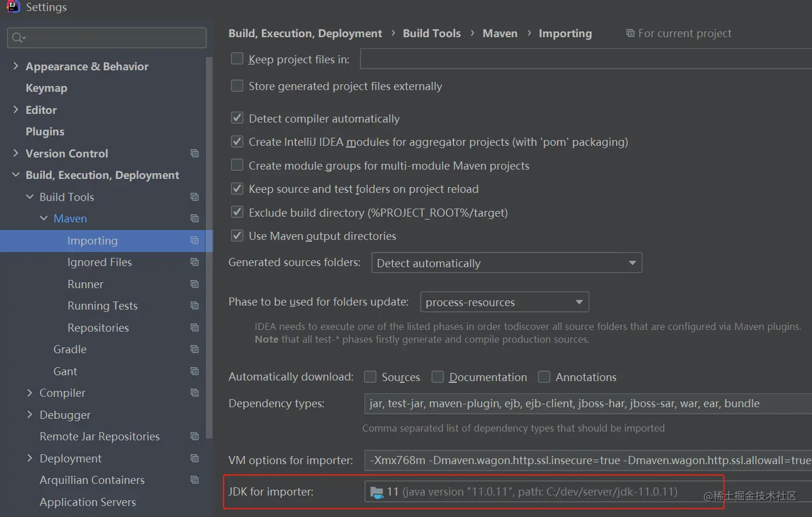Click the copy icon before 'For current project'
The width and height of the screenshot is (812, 517).
[630, 33]
